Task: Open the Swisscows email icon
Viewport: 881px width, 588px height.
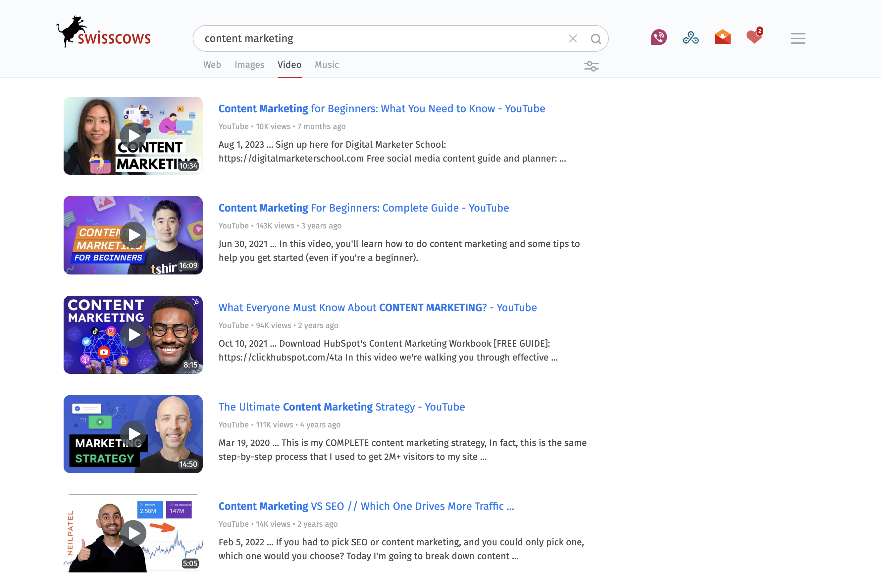Action: pyautogui.click(x=722, y=37)
